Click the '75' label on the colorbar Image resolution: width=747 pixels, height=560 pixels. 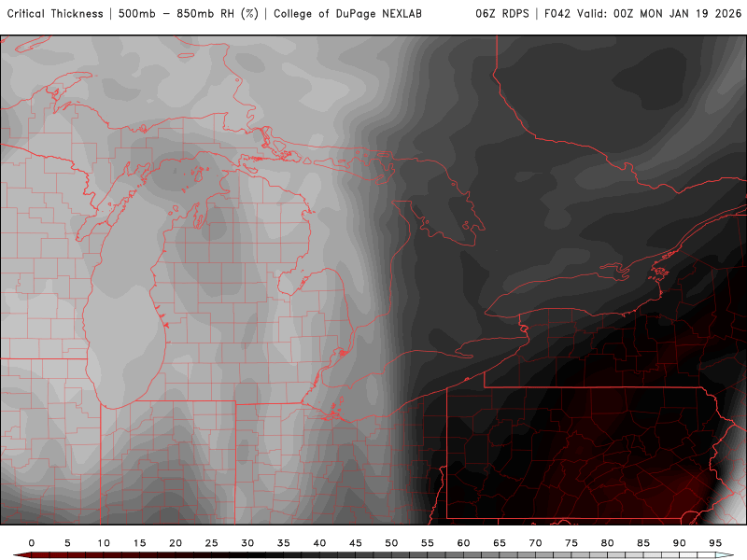click(x=571, y=543)
